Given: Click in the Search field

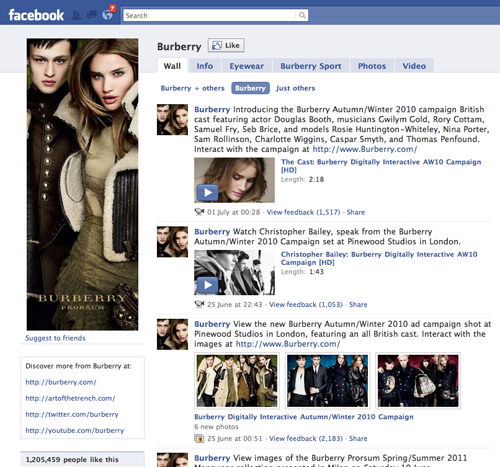Looking at the screenshot, I should [x=210, y=15].
